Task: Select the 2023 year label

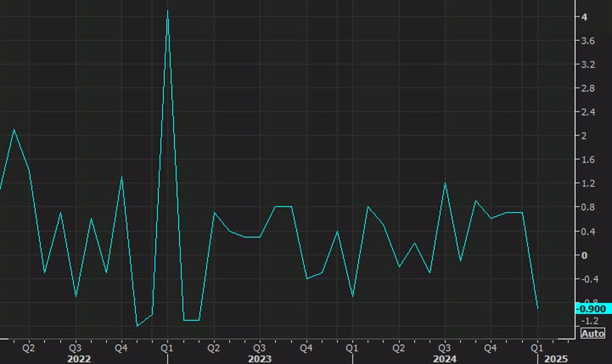Action: point(259,359)
